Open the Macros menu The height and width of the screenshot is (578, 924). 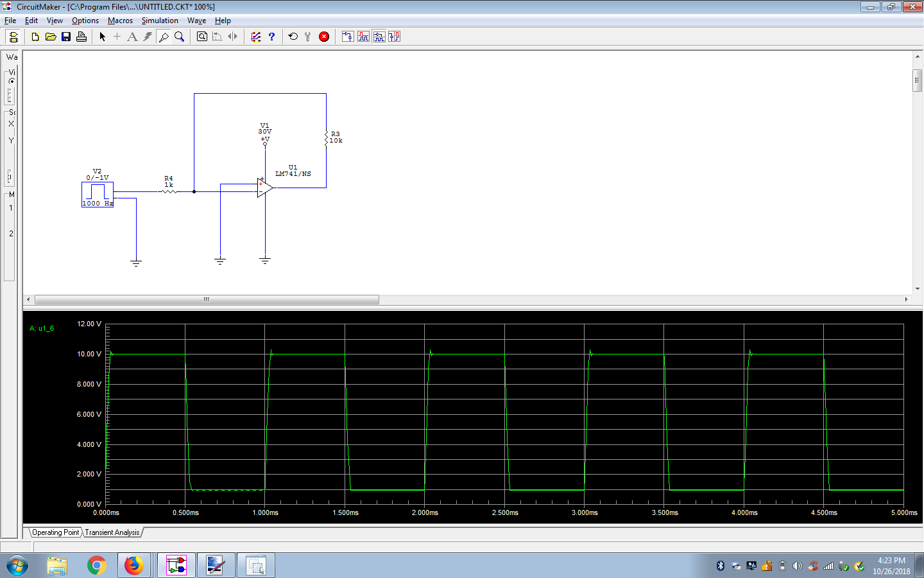(x=120, y=21)
